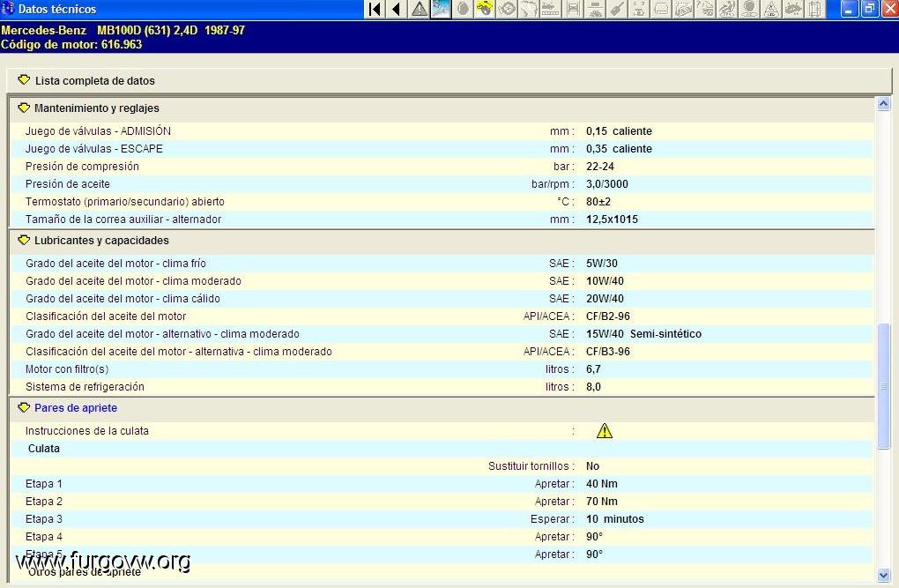This screenshot has width=899, height=588.
Task: Open the yellow highlighted toolbar icon
Action: point(485,9)
